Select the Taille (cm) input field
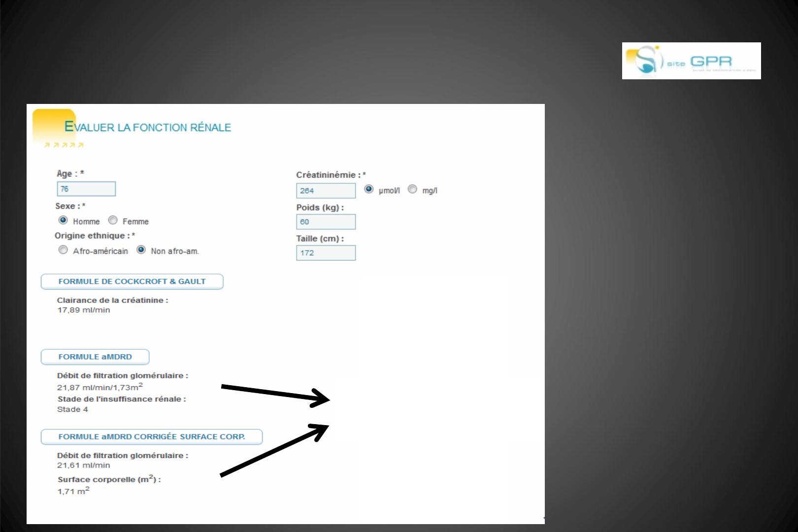The image size is (798, 532). [x=326, y=253]
